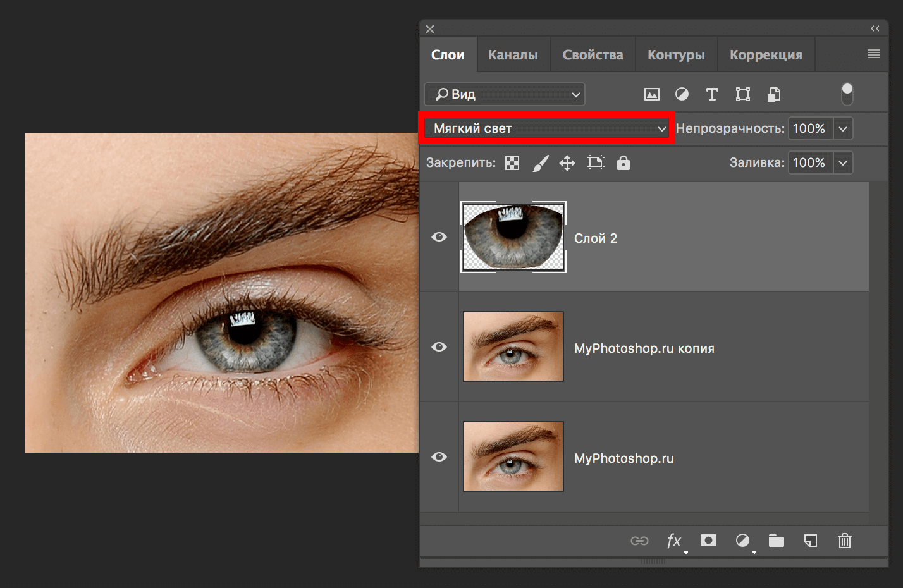This screenshot has width=903, height=588.
Task: Expand the Непрозрачность opacity slider arrow
Action: pos(843,128)
